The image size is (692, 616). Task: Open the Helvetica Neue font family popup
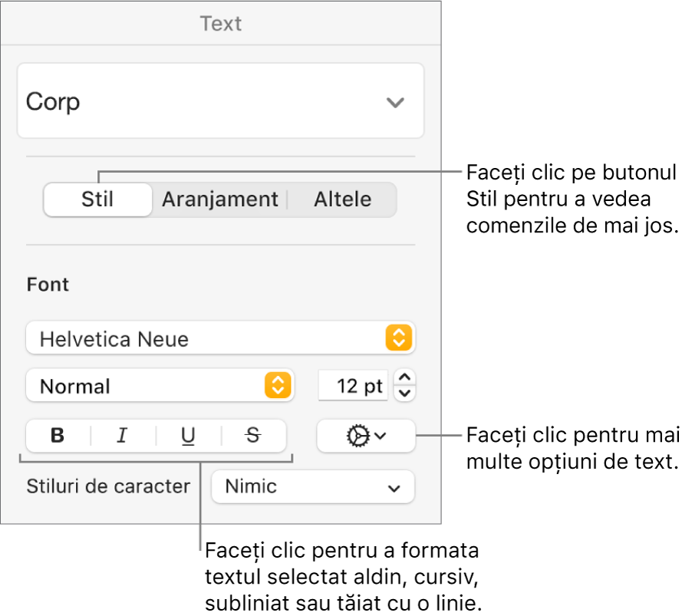point(220,338)
